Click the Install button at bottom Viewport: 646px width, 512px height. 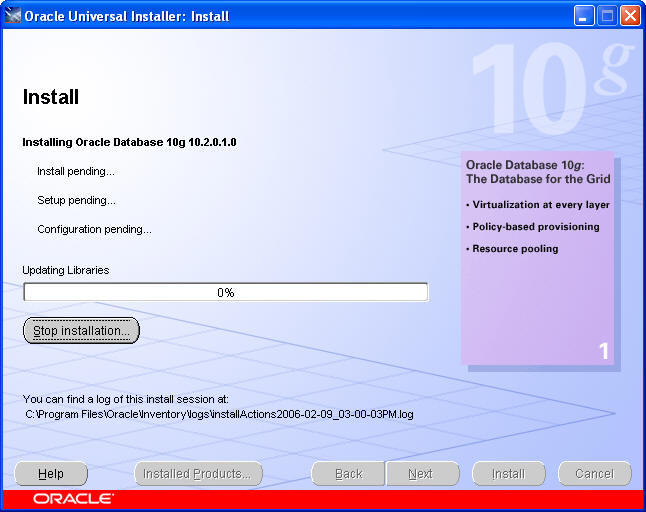pyautogui.click(x=509, y=474)
